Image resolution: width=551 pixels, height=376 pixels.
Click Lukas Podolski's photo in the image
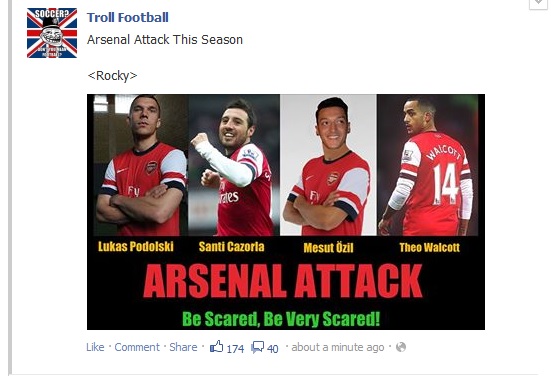pos(141,165)
